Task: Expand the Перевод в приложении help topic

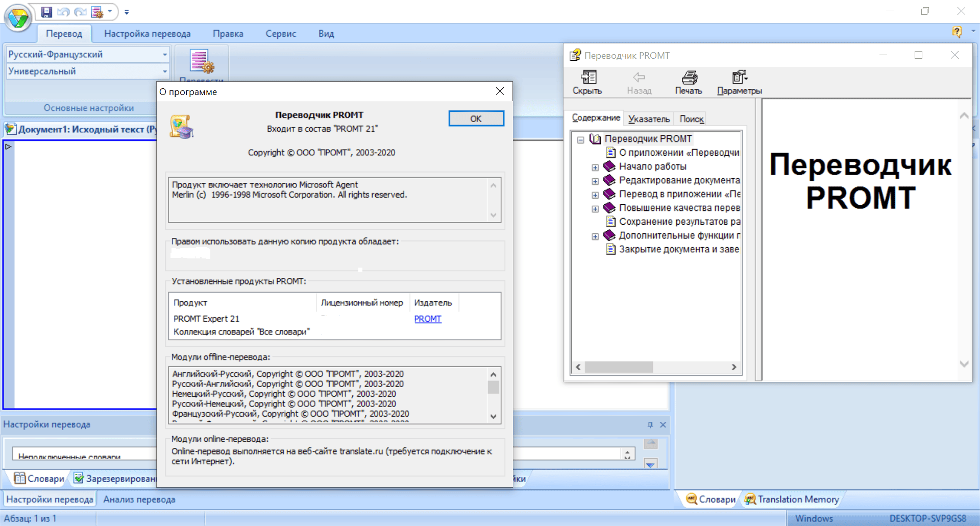Action: (595, 195)
